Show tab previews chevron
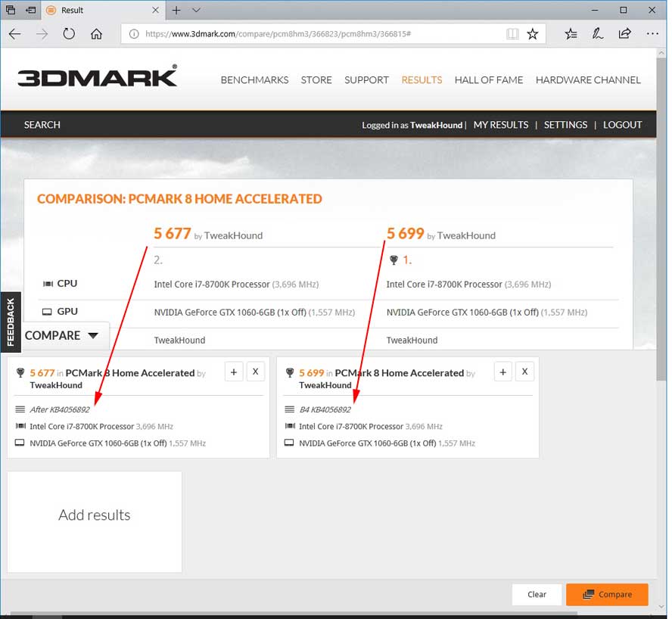The image size is (672, 619). (196, 10)
